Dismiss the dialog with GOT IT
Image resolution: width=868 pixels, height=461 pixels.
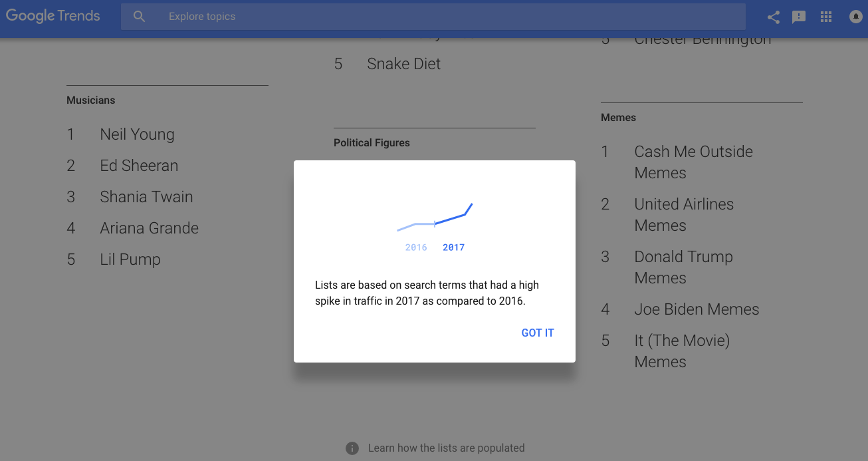tap(538, 333)
